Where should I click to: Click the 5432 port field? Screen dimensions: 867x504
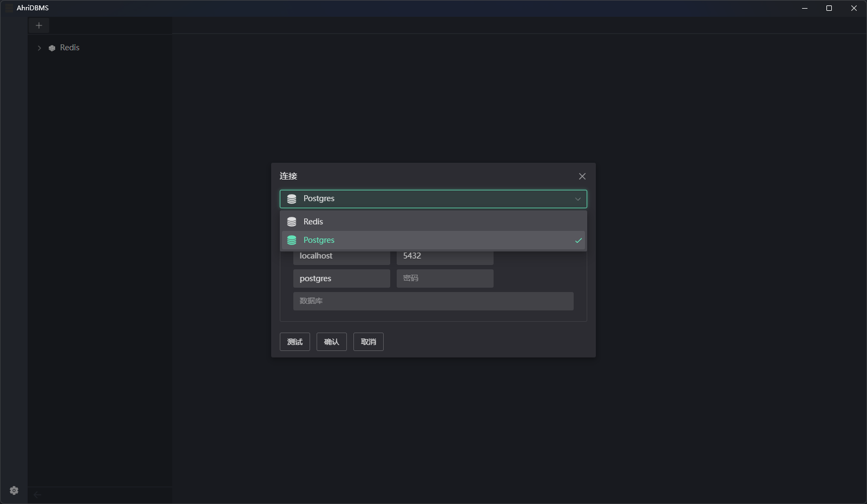click(x=445, y=256)
